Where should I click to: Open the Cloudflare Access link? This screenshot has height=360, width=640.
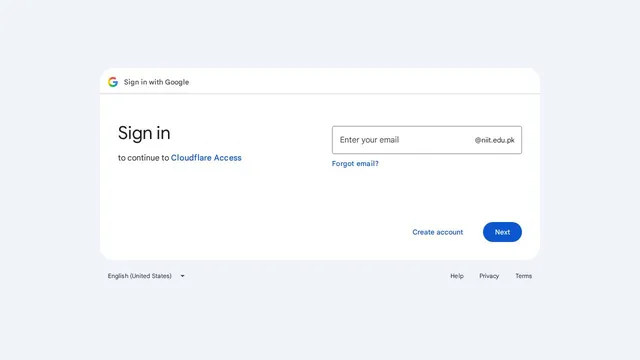pyautogui.click(x=206, y=158)
